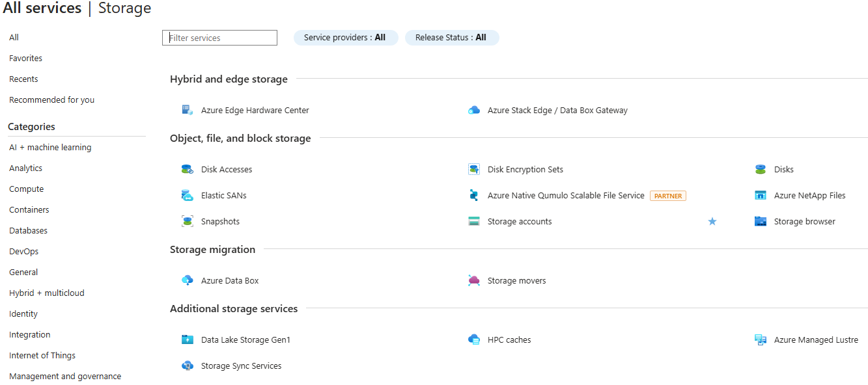Open the Azure NetApp Files link
Viewport: 868px width, 385px height.
(809, 195)
